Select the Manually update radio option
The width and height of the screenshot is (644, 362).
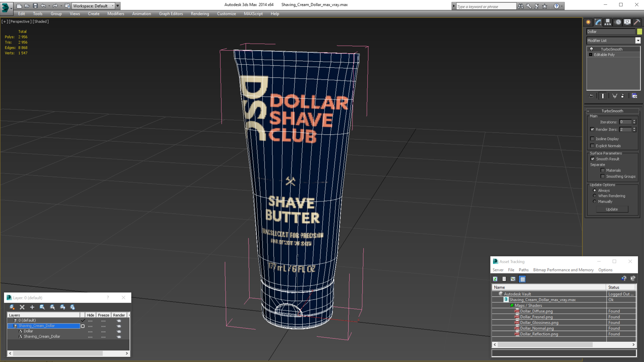[595, 201]
